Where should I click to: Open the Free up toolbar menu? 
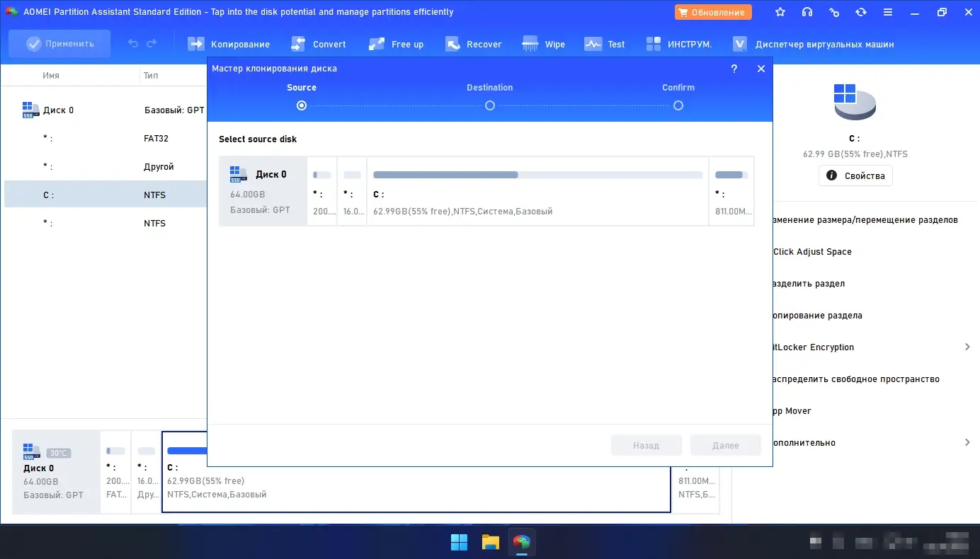pyautogui.click(x=396, y=44)
